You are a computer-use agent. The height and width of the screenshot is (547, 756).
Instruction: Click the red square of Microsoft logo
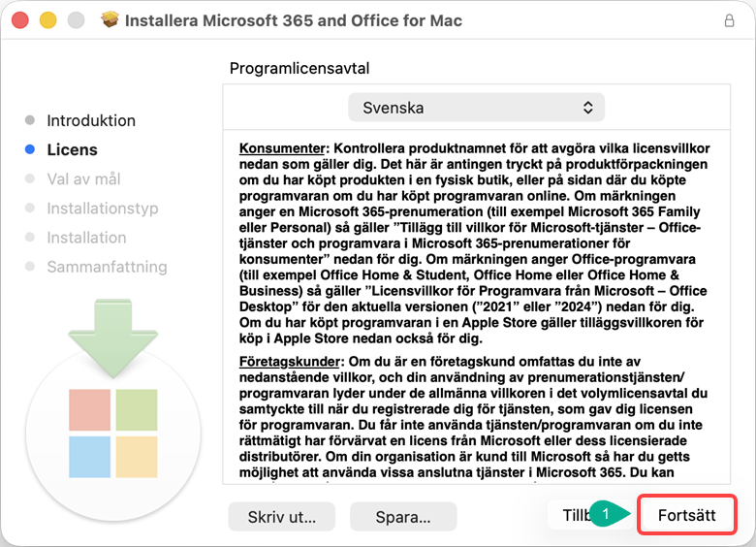[88, 410]
